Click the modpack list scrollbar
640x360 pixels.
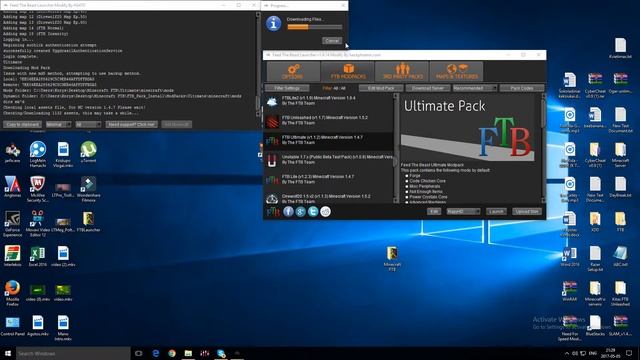click(x=395, y=148)
